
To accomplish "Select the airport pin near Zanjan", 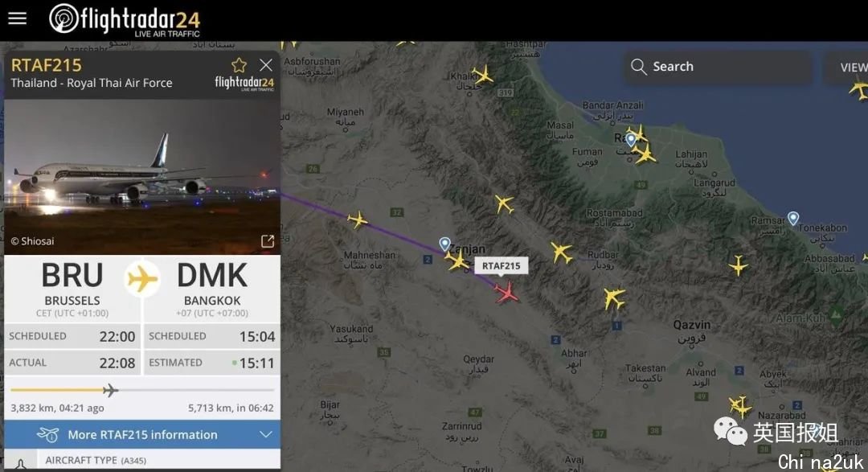I will [444, 244].
